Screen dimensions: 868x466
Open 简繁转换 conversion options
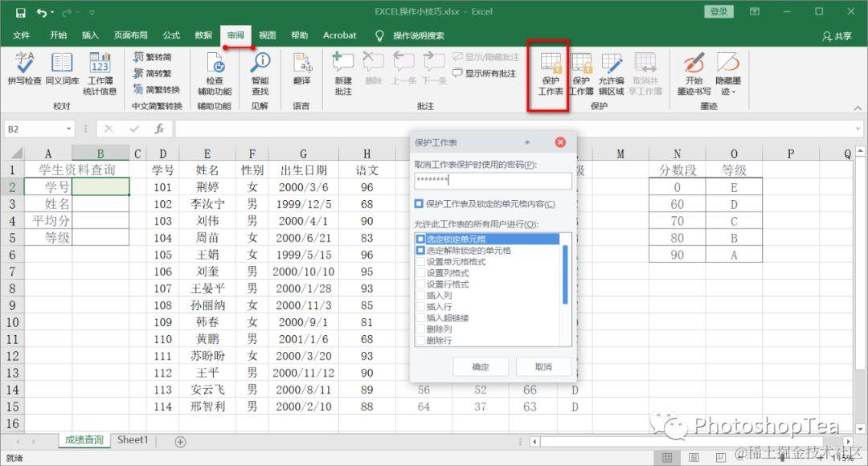157,89
